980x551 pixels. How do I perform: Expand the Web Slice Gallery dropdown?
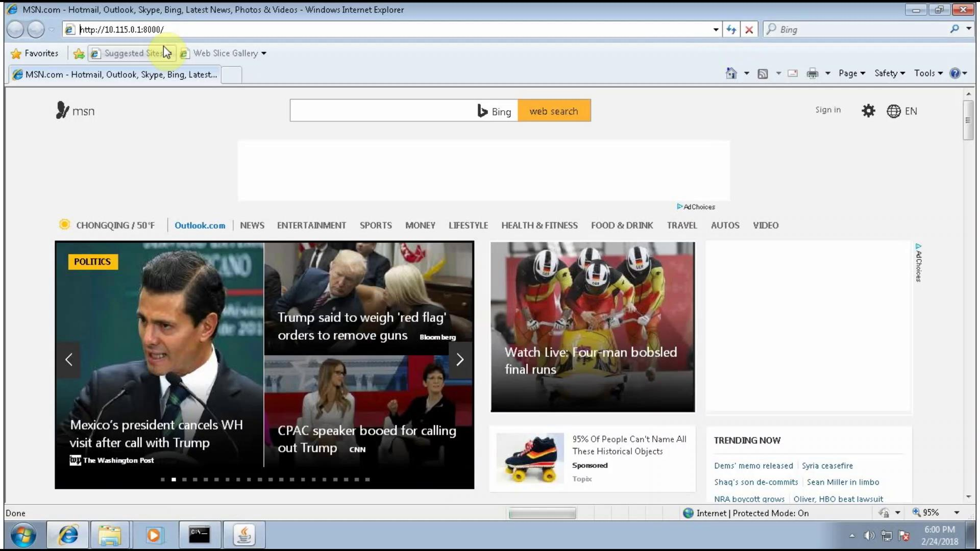[x=264, y=53]
